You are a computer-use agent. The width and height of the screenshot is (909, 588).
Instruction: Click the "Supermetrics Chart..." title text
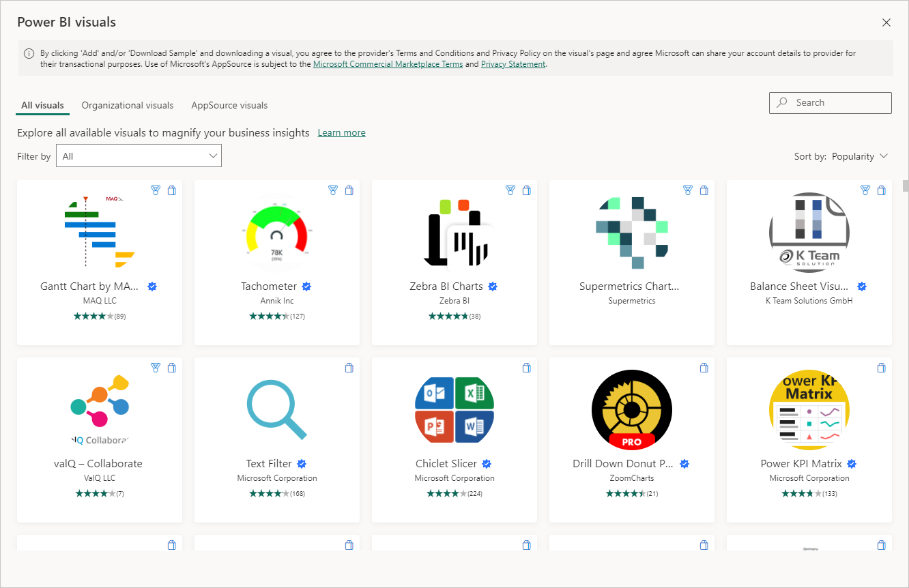click(x=629, y=286)
